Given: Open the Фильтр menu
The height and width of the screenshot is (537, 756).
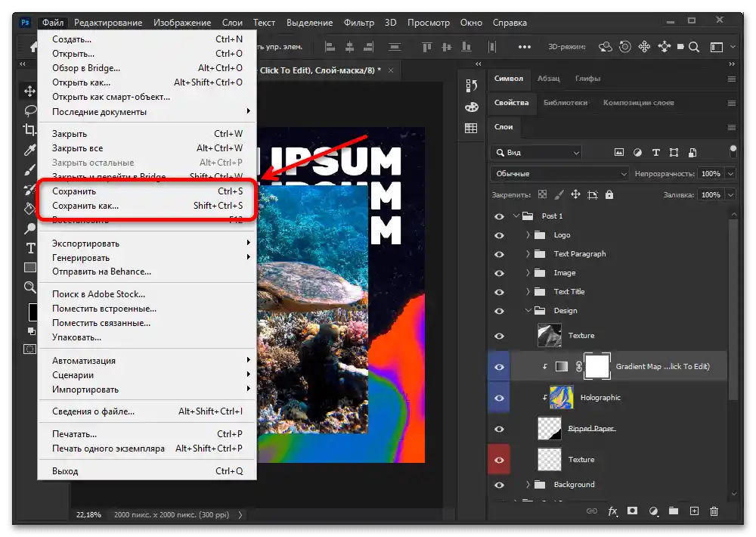Looking at the screenshot, I should tap(358, 23).
